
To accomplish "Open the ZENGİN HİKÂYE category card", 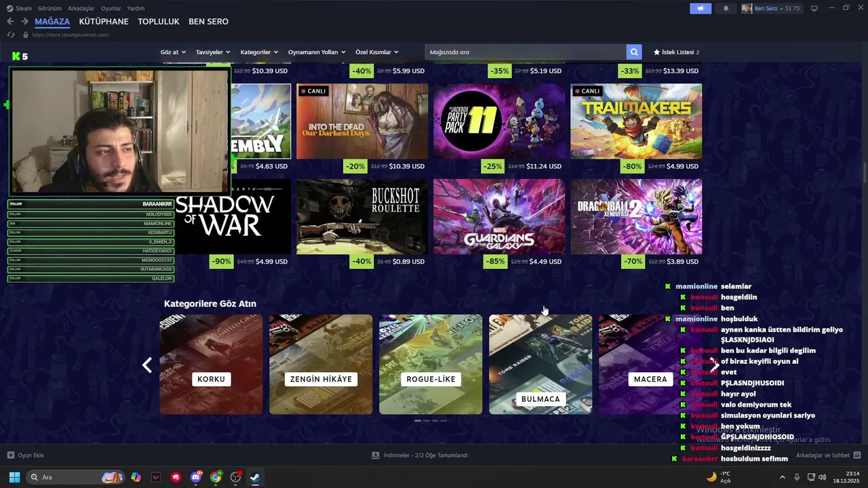I will coord(321,365).
